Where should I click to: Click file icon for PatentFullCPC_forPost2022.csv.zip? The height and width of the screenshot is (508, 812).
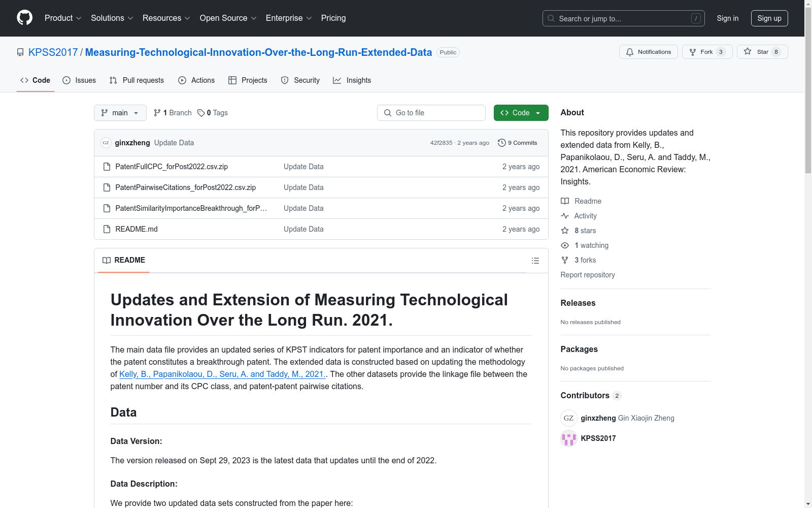click(107, 167)
